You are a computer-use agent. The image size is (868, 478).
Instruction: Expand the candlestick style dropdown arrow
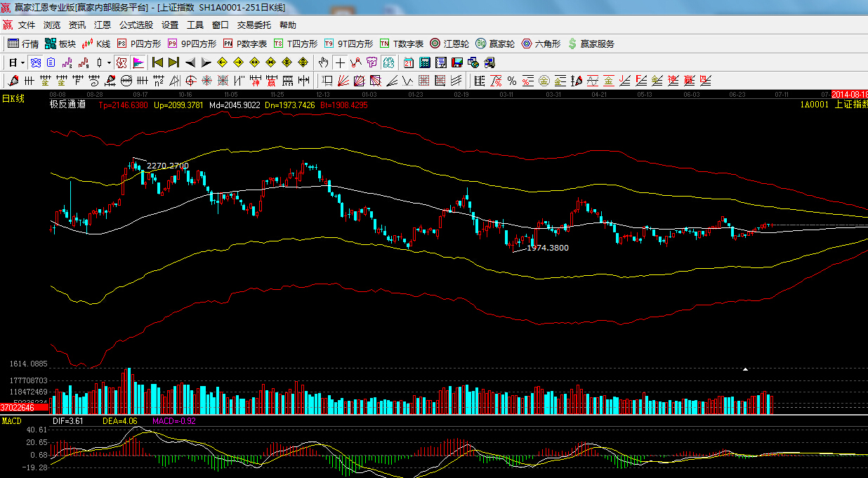point(109,62)
